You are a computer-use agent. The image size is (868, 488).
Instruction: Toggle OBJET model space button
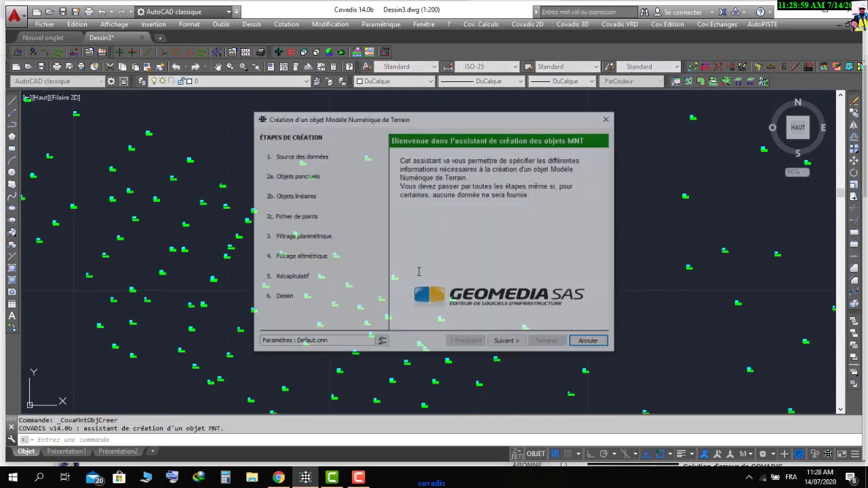pyautogui.click(x=536, y=453)
